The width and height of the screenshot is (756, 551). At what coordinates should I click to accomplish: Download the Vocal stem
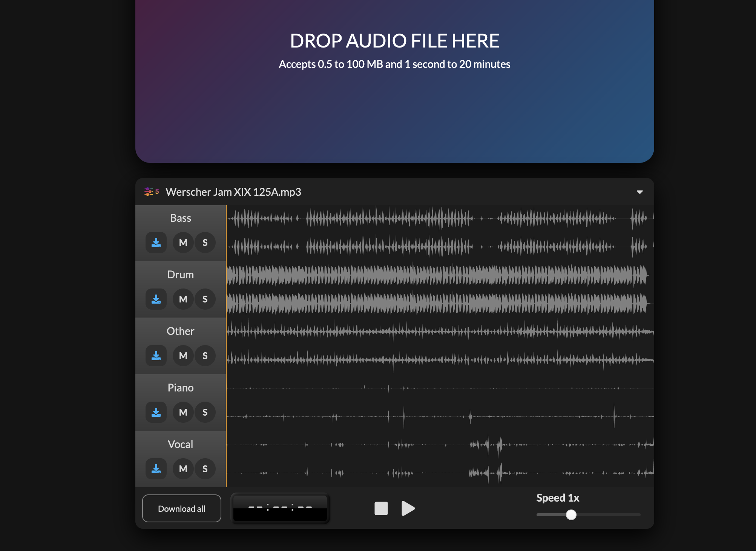click(x=156, y=469)
